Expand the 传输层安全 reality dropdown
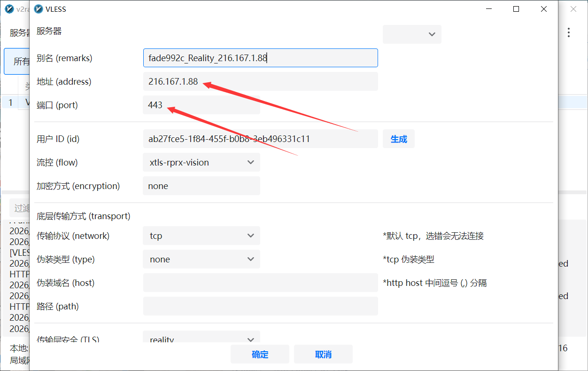This screenshot has width=588, height=371. point(201,338)
